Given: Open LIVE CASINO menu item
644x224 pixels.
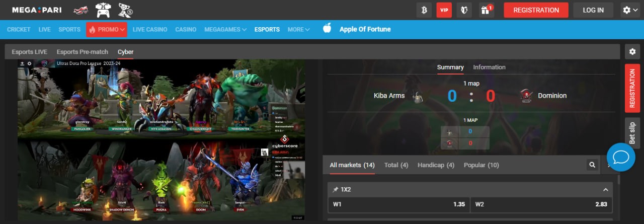Looking at the screenshot, I should click(150, 30).
